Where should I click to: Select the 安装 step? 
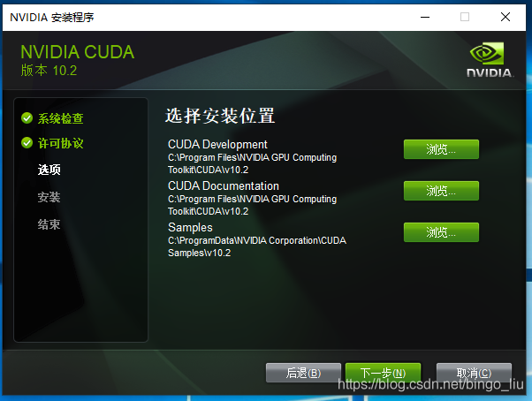[49, 197]
